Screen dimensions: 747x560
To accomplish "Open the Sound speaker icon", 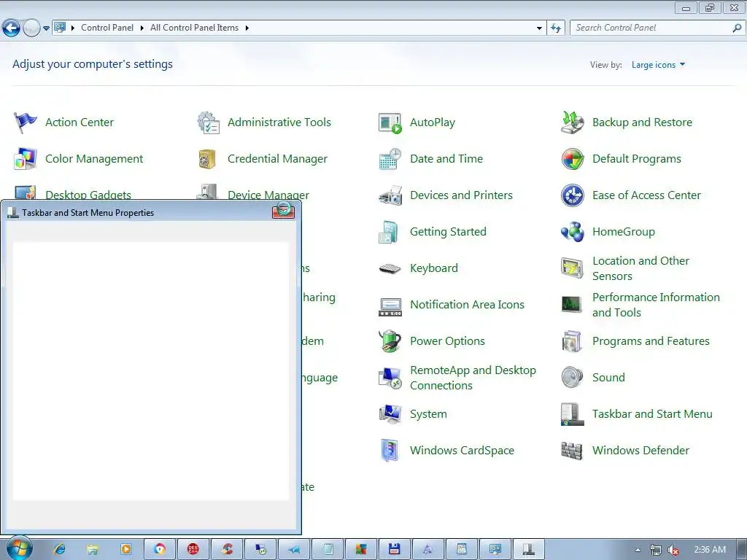I will (572, 378).
